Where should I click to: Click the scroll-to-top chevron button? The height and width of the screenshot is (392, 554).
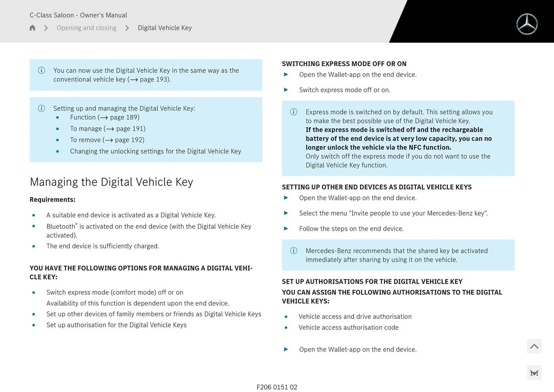(x=534, y=346)
